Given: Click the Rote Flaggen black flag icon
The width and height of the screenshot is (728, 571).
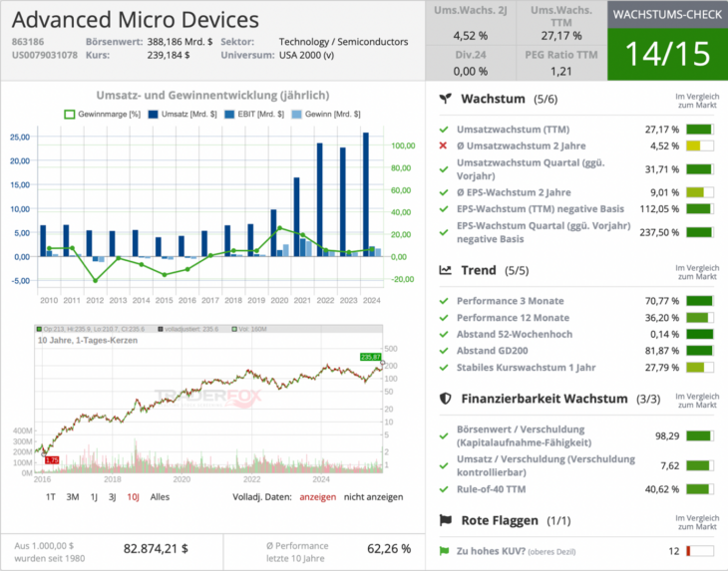Looking at the screenshot, I should point(447,520).
